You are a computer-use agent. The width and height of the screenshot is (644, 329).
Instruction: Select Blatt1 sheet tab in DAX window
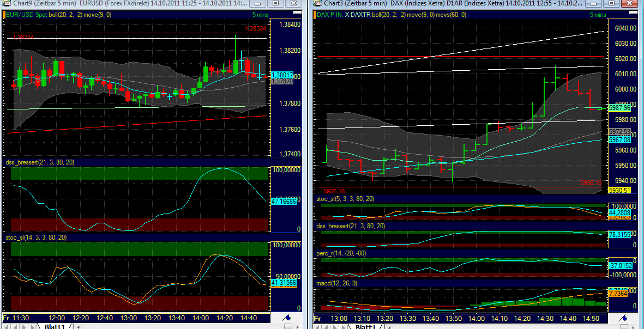(x=366, y=326)
